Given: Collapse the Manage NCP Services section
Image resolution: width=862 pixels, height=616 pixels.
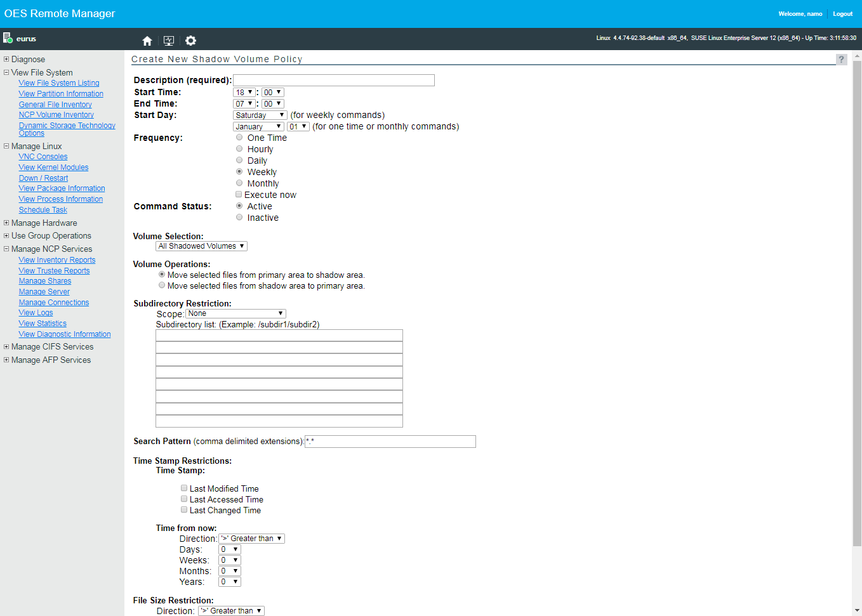Looking at the screenshot, I should (x=6, y=249).
